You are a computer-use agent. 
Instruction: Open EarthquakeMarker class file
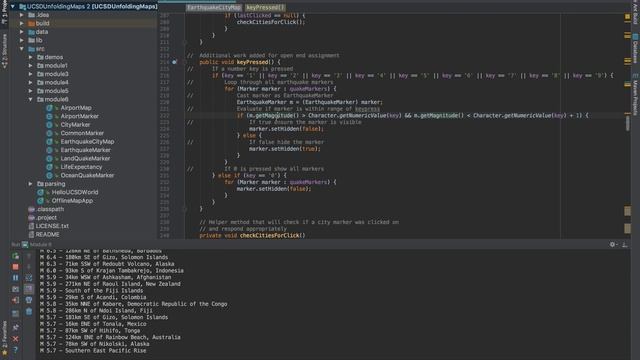click(x=86, y=150)
